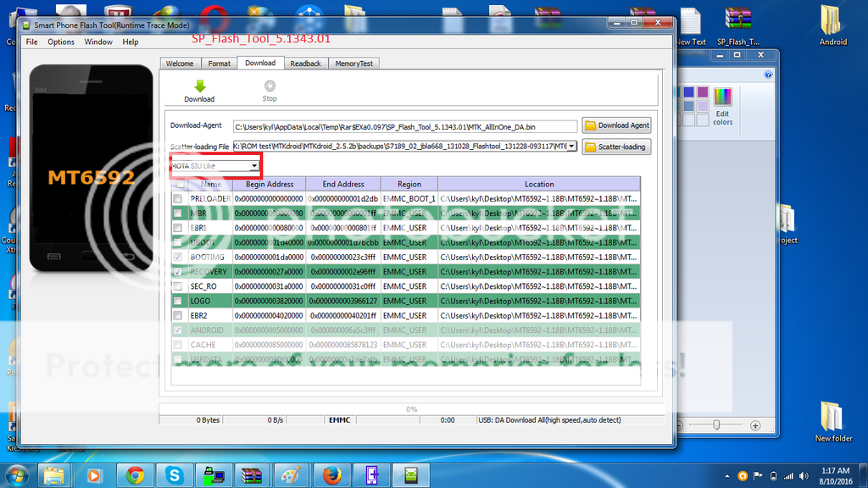Click Paint zoom in plus button
The width and height of the screenshot is (868, 488).
tap(755, 425)
